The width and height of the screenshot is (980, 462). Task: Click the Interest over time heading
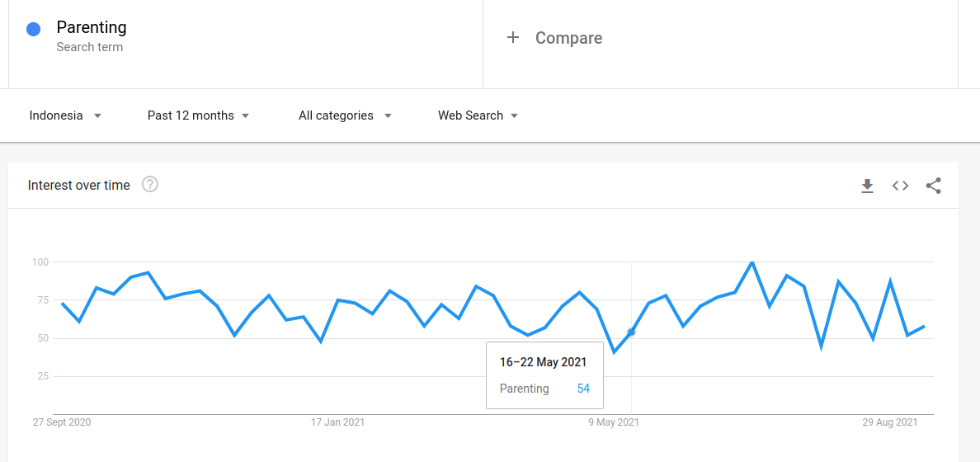coord(79,185)
